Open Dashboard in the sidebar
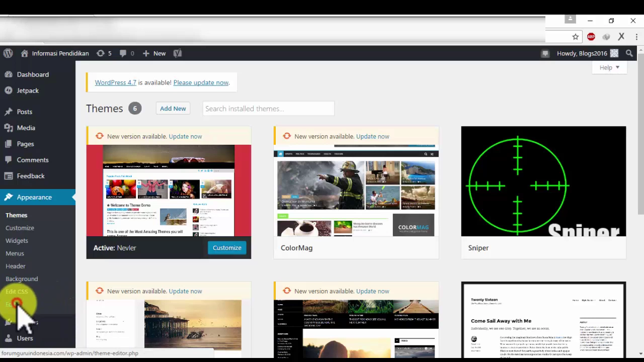Screen dimensions: 644x362 click(x=33, y=74)
